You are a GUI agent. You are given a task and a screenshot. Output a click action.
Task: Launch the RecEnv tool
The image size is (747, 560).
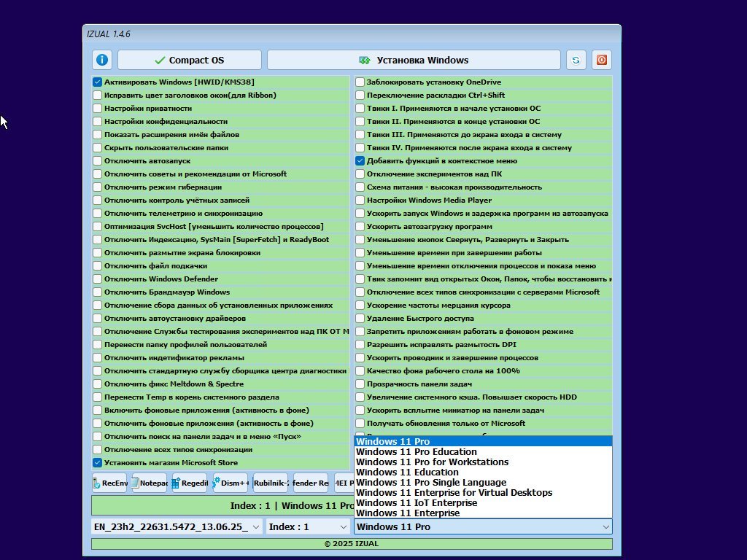click(109, 483)
